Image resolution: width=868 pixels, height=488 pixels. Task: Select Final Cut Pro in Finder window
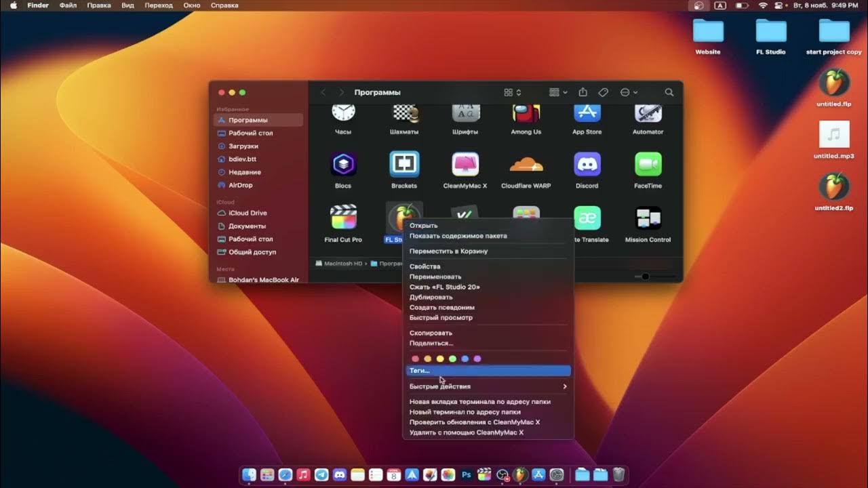click(343, 218)
